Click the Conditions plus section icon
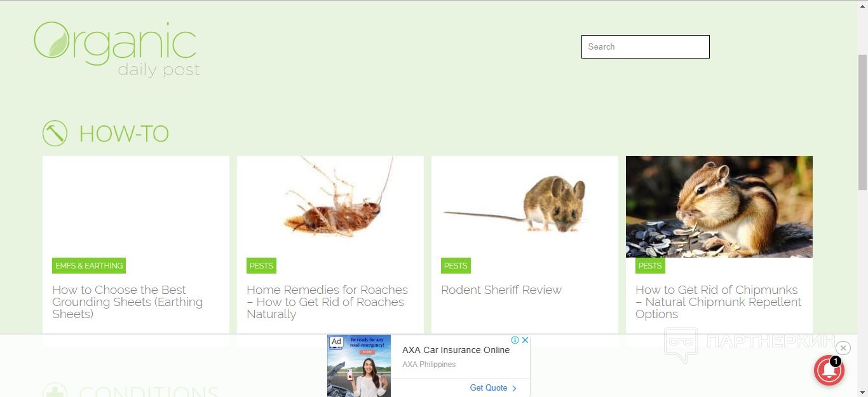Viewport: 868px width, 397px height. 55,390
